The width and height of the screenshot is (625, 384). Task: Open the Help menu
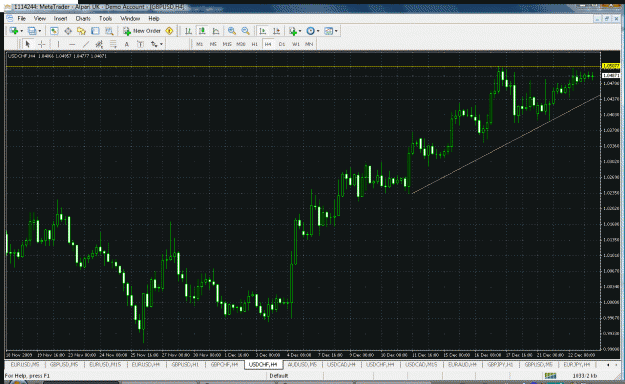[154, 18]
